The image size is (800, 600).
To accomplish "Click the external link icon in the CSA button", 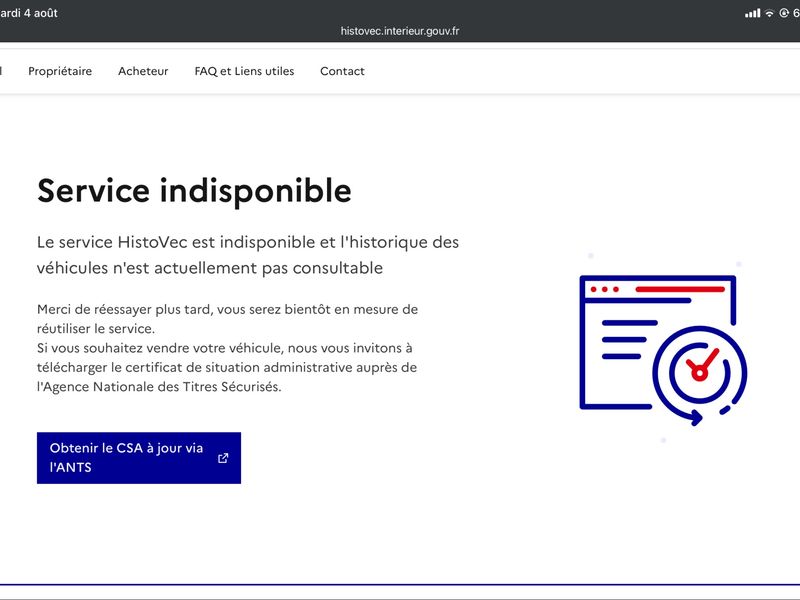I will pyautogui.click(x=223, y=458).
